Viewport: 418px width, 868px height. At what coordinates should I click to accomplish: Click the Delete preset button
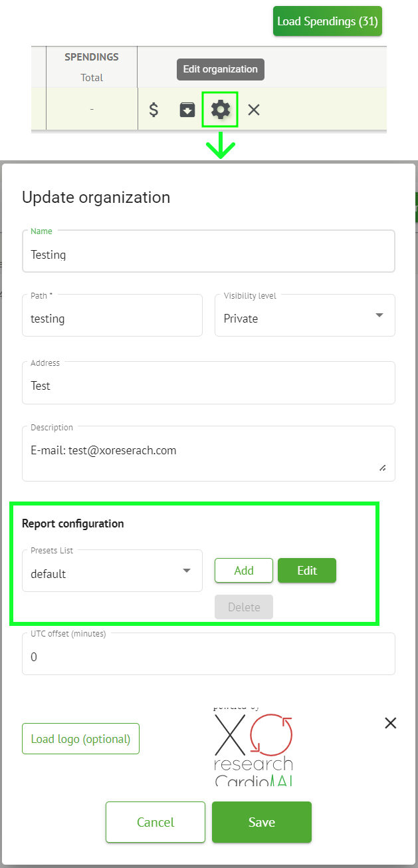[244, 607]
